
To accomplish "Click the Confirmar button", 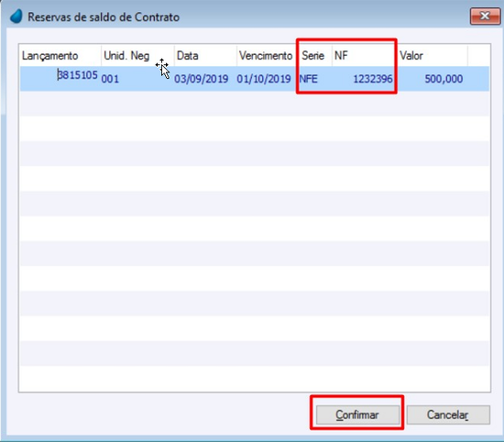I will tap(357, 414).
